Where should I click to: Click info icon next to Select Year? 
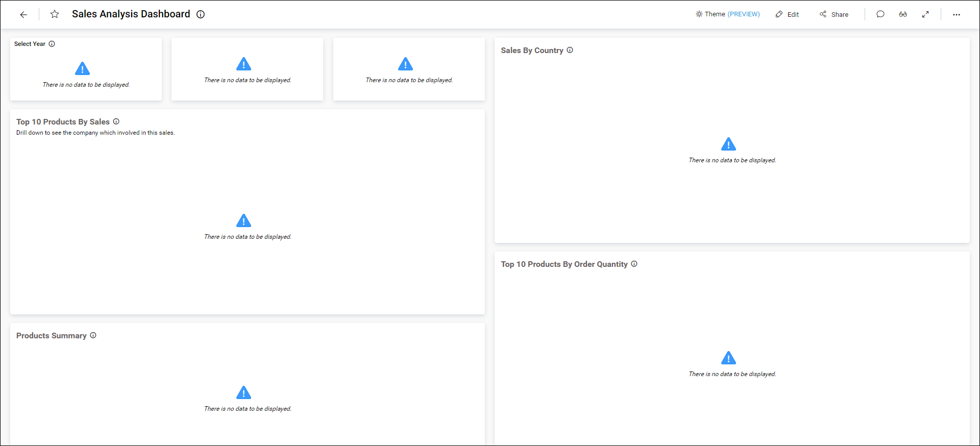[52, 44]
